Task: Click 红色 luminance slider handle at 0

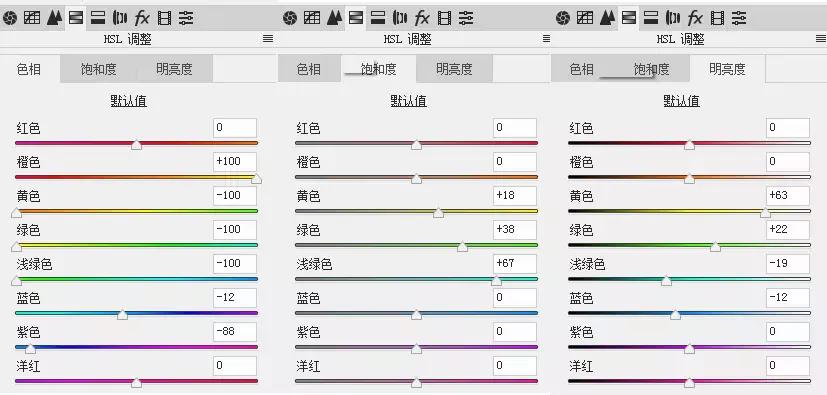Action: click(689, 145)
